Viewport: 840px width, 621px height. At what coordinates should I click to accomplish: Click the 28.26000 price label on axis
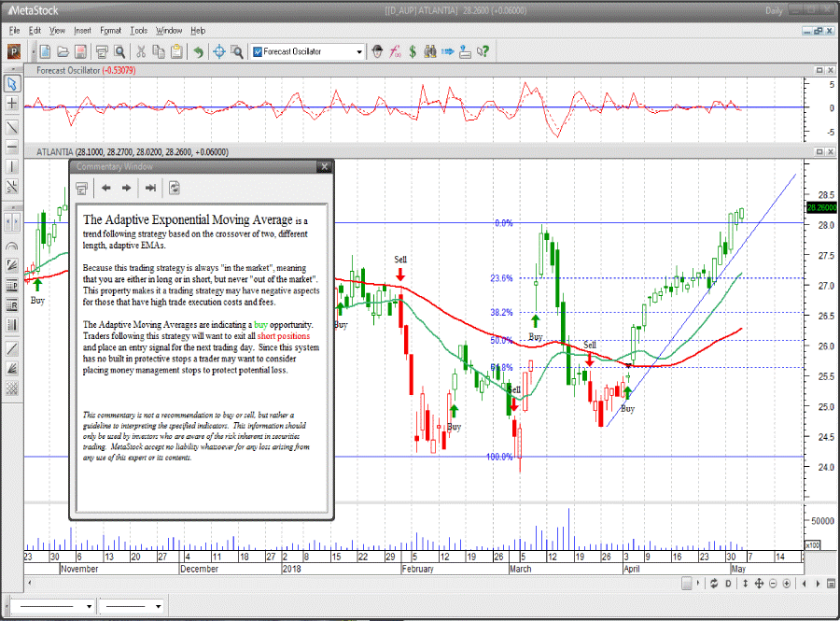(821, 207)
